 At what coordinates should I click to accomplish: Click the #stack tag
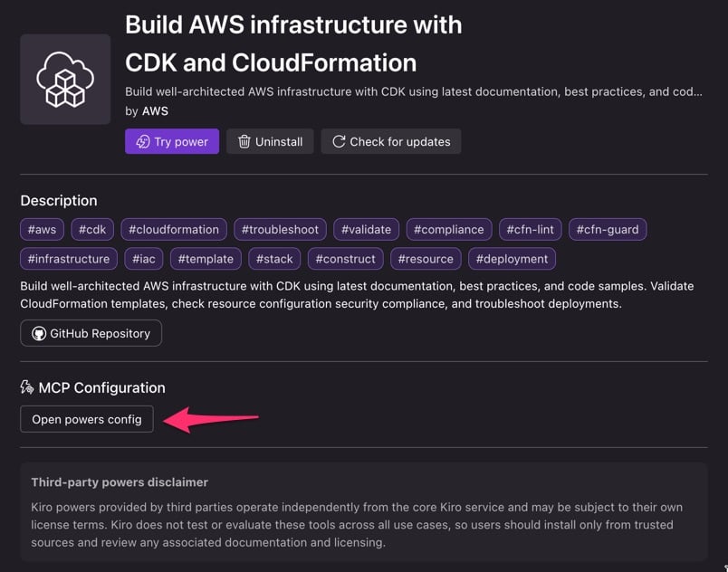(x=273, y=259)
